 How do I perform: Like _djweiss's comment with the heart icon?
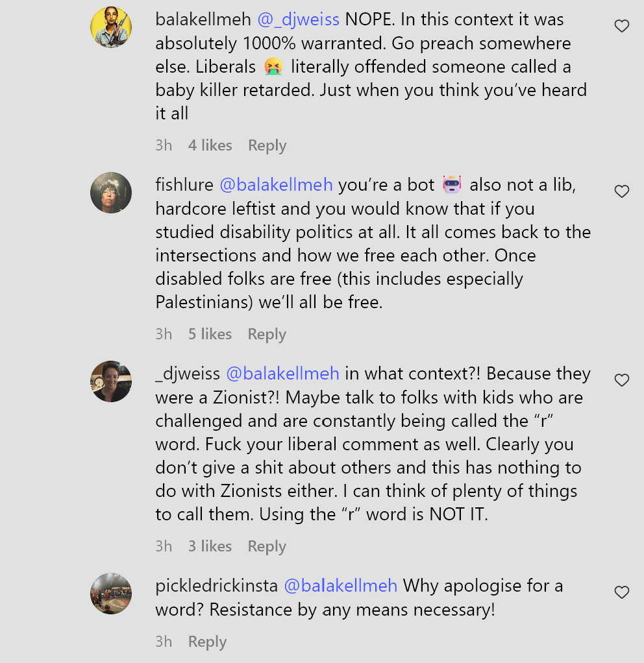(x=621, y=381)
